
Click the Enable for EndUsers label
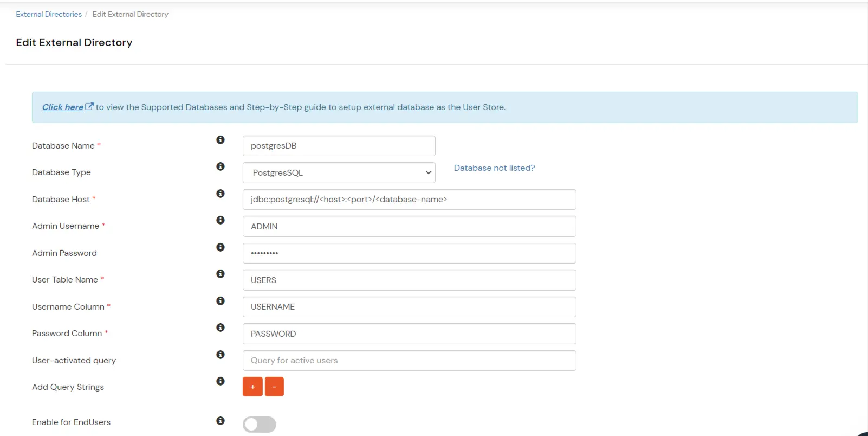[x=72, y=422]
